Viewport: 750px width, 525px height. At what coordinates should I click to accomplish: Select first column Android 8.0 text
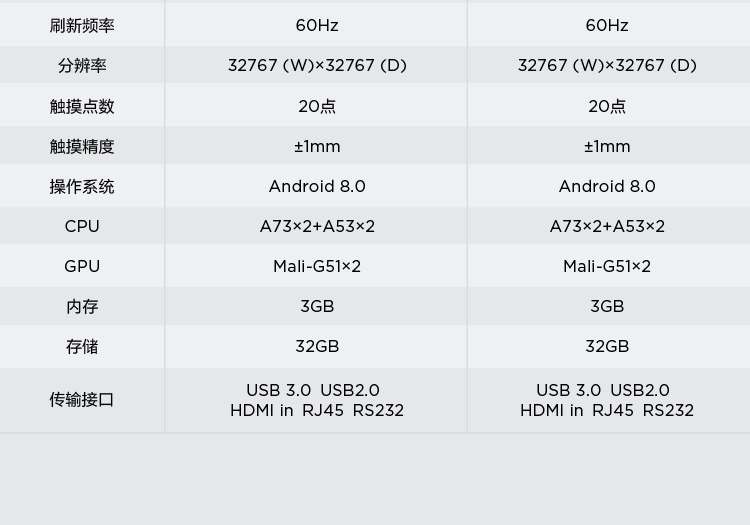point(317,186)
